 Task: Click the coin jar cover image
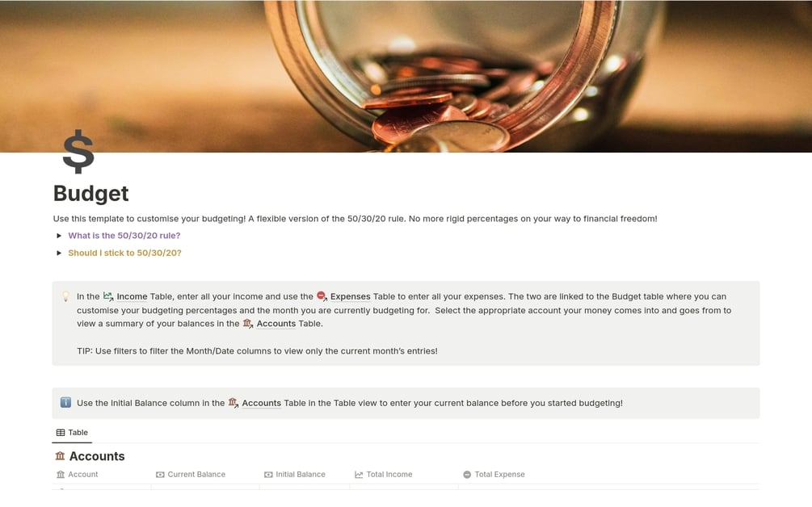(406, 76)
